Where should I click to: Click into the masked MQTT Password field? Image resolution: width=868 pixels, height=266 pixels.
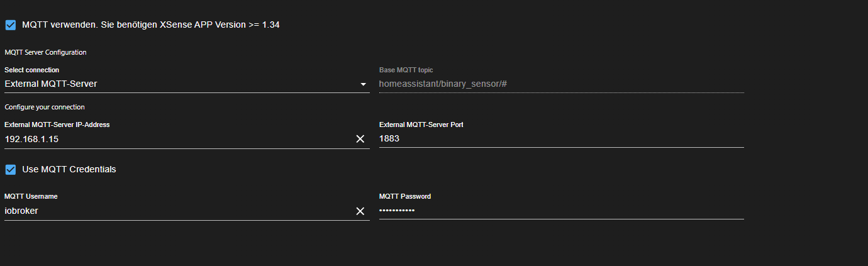560,211
